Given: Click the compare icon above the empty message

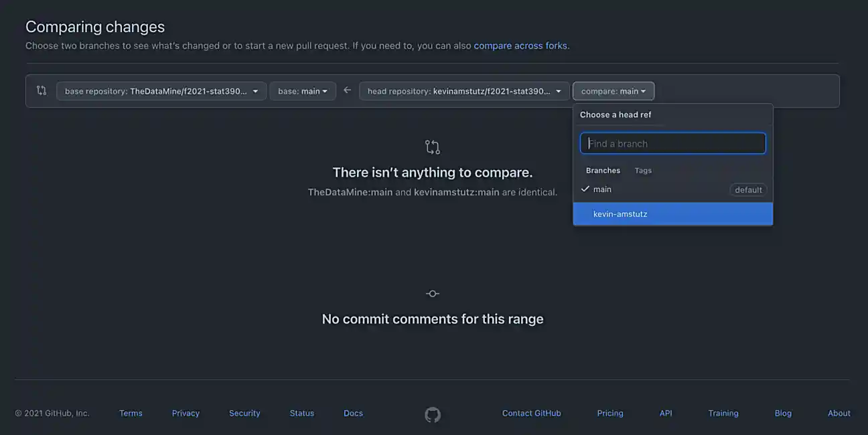Looking at the screenshot, I should (432, 146).
